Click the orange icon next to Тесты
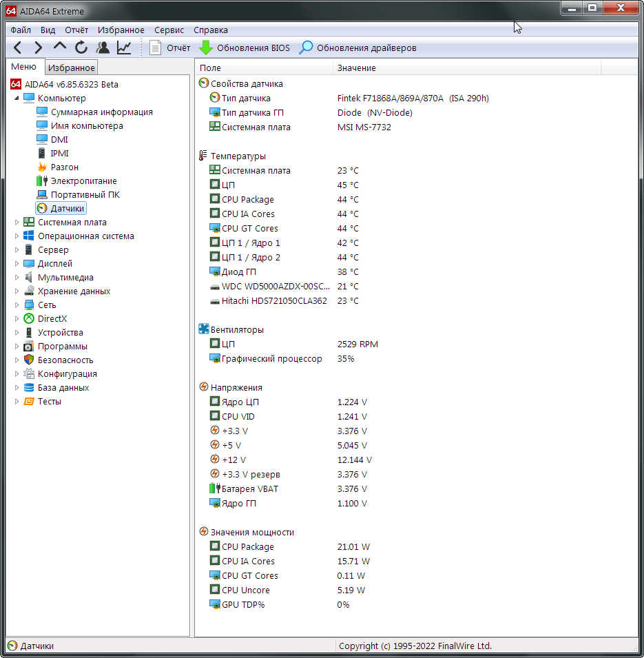 (x=29, y=401)
